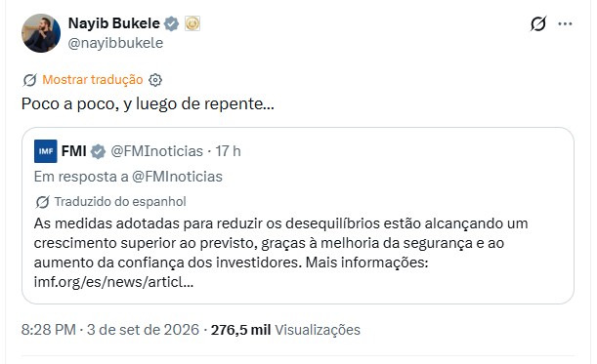Open the imf.org/es/news article link
The width and height of the screenshot is (597, 364).
[114, 282]
